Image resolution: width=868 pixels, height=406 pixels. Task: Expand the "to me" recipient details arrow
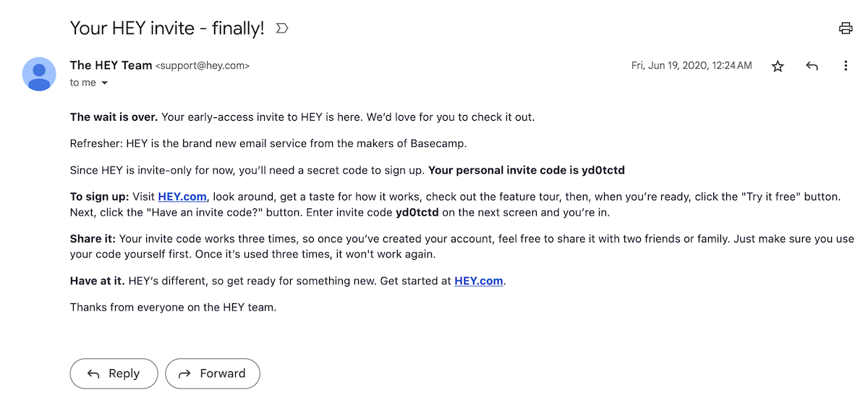104,83
